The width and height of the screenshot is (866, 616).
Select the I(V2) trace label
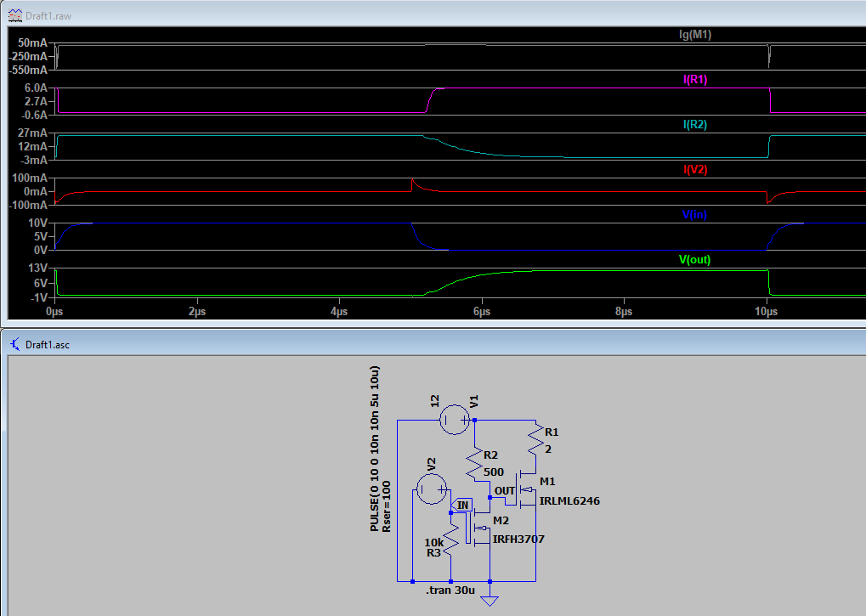[x=695, y=169]
